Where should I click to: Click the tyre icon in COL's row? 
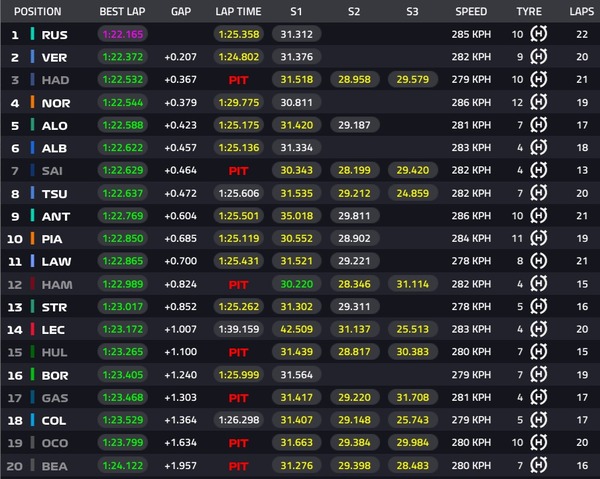tap(540, 420)
